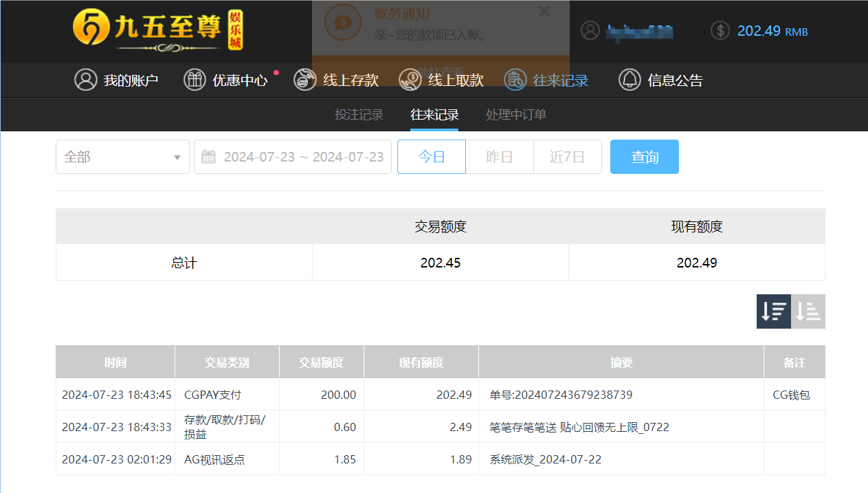Click the dollar balance icon beside 202.49 RMB
The width and height of the screenshot is (868, 493).
pyautogui.click(x=720, y=30)
